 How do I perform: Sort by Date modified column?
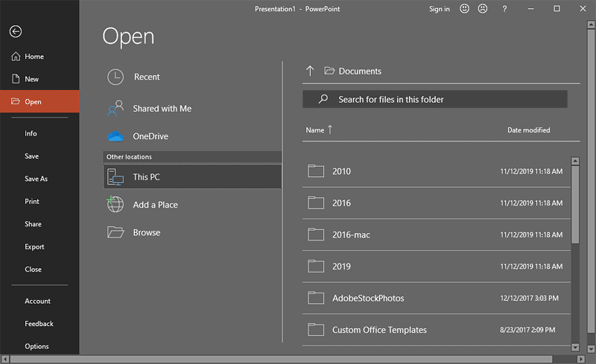point(528,130)
